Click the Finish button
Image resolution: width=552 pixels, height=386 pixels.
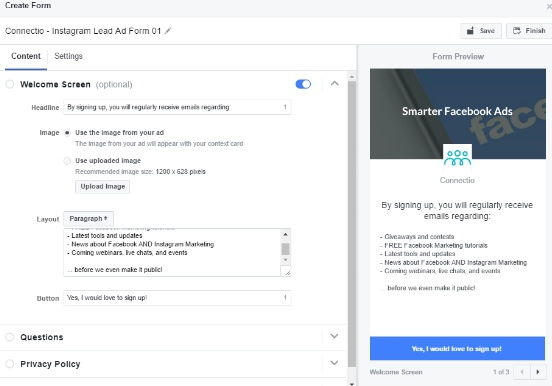pyautogui.click(x=529, y=31)
